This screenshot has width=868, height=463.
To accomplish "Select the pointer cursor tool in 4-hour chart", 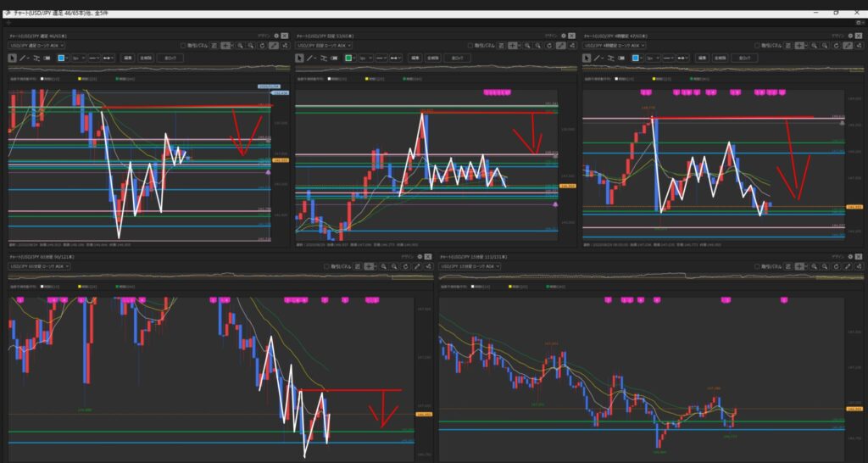I will [587, 58].
